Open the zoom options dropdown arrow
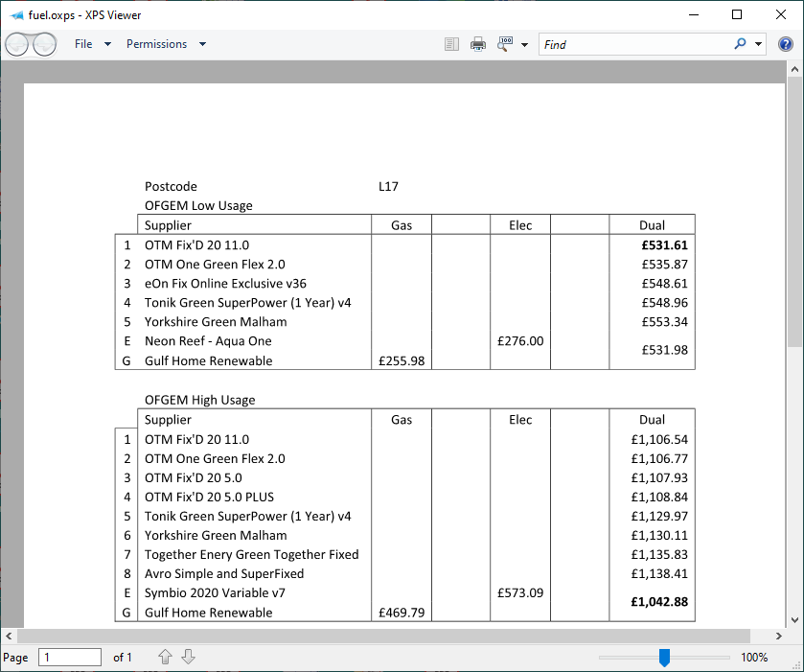This screenshot has width=804, height=672. click(524, 45)
